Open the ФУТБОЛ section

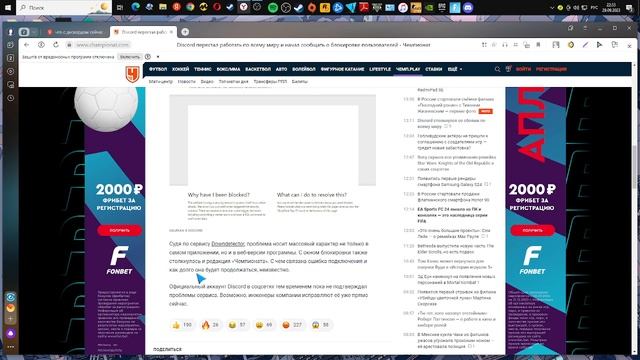tap(158, 69)
